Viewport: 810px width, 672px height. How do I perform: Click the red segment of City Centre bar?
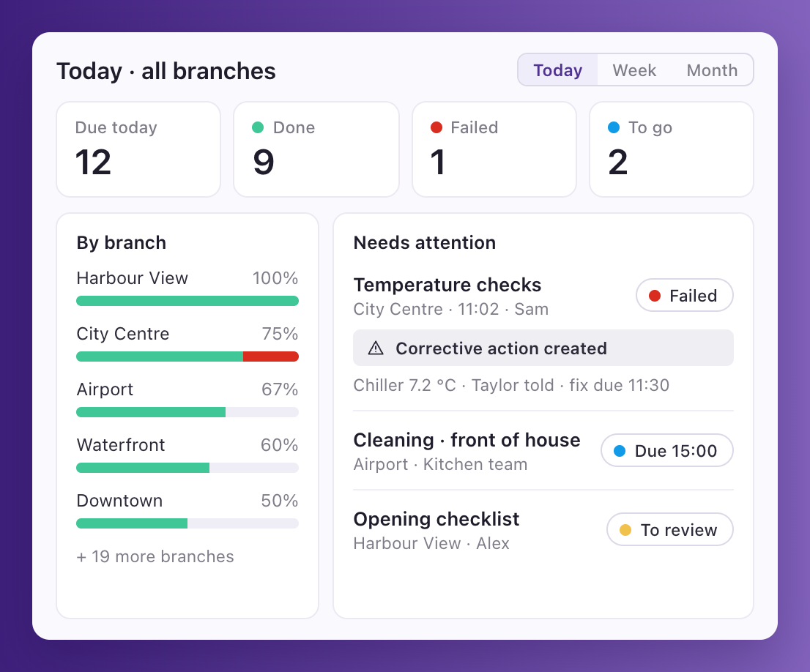tap(271, 356)
